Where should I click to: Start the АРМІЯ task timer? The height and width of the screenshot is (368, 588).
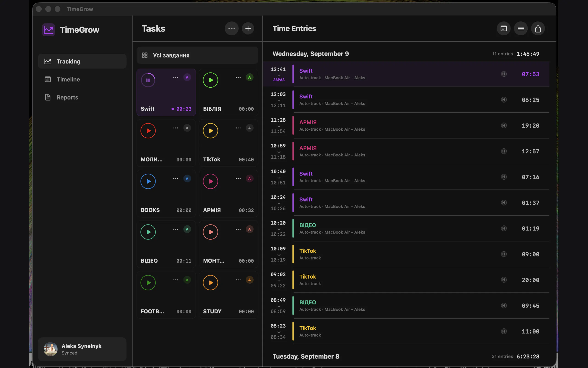210,181
